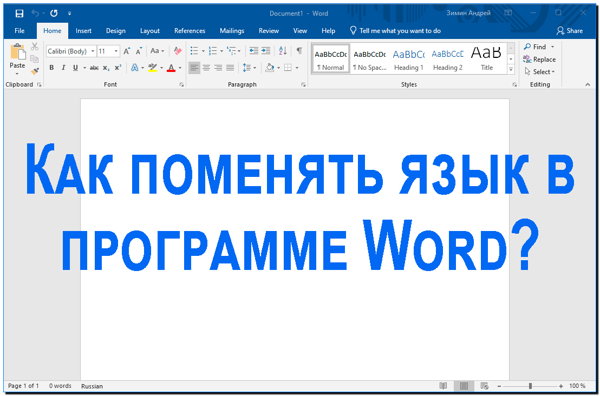
Task: Open the Select dropdown in Editing
Action: (539, 72)
